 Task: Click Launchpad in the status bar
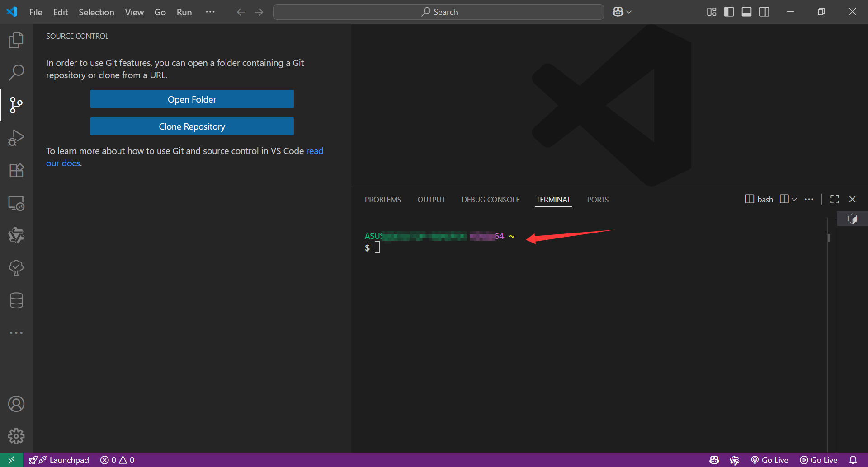(59, 460)
